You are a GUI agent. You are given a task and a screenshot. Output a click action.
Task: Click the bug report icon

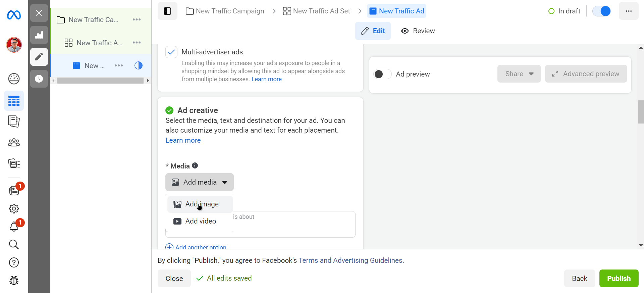(x=14, y=280)
